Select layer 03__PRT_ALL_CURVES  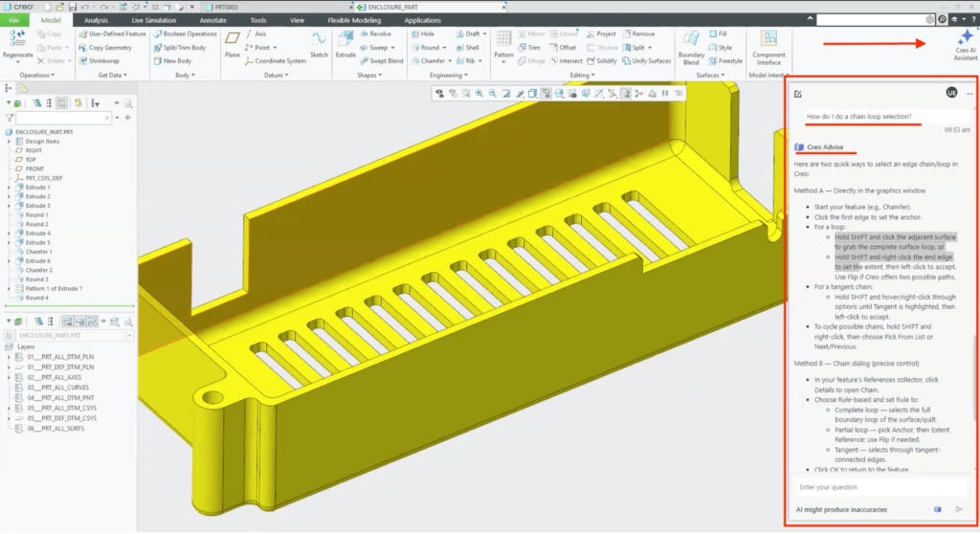click(x=57, y=388)
